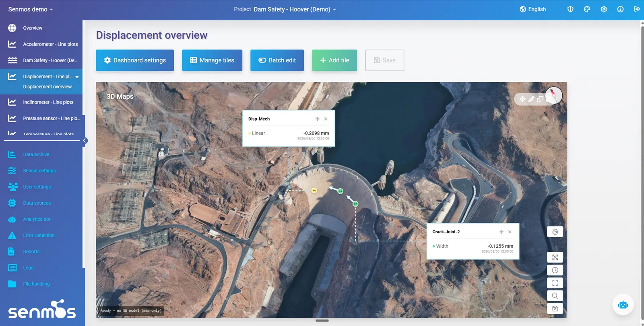Open the theme palette icon
Viewport: 644px width, 326px height.
click(x=587, y=9)
